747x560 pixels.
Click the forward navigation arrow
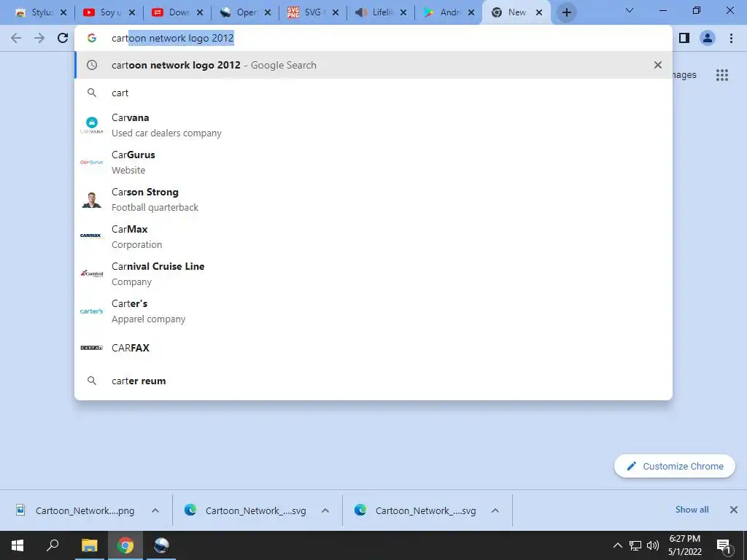click(39, 38)
